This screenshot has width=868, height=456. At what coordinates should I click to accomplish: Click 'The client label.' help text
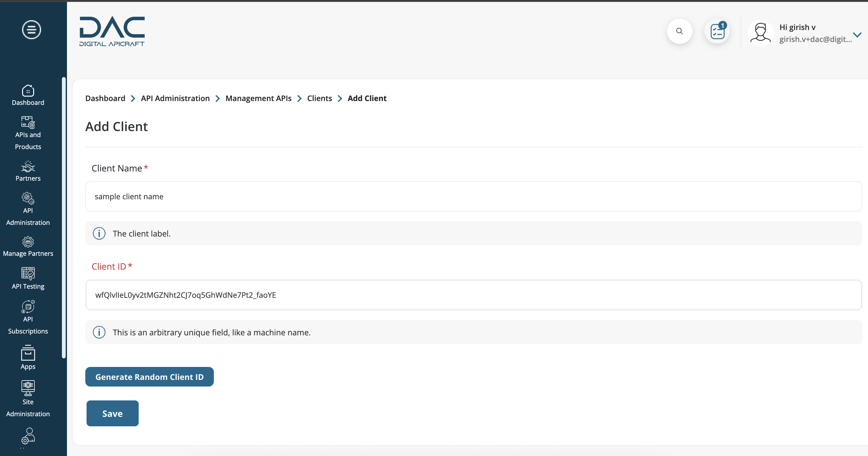(142, 234)
